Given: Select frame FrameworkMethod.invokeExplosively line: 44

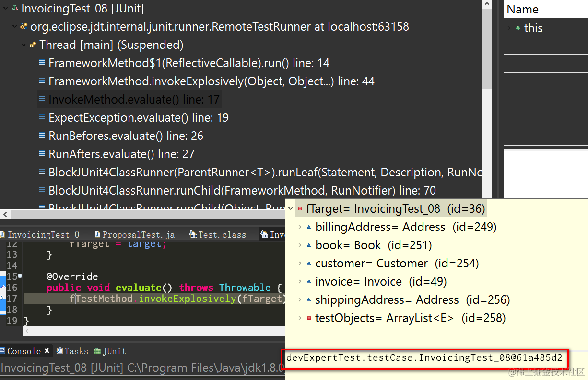Looking at the screenshot, I should tap(212, 81).
